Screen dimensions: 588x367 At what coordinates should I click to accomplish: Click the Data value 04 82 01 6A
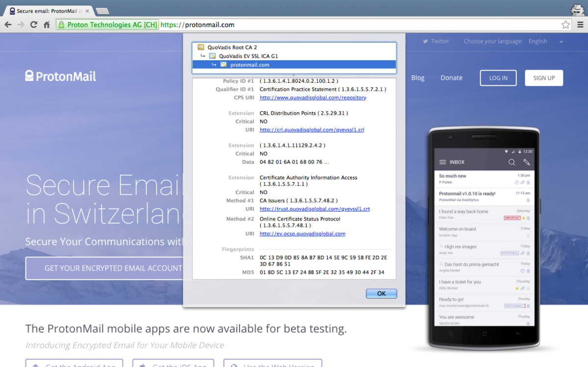tap(294, 162)
